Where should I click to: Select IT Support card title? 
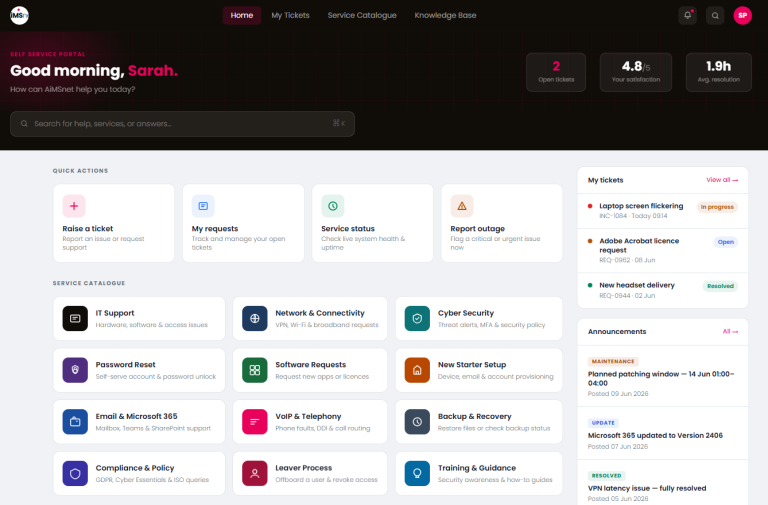click(115, 313)
